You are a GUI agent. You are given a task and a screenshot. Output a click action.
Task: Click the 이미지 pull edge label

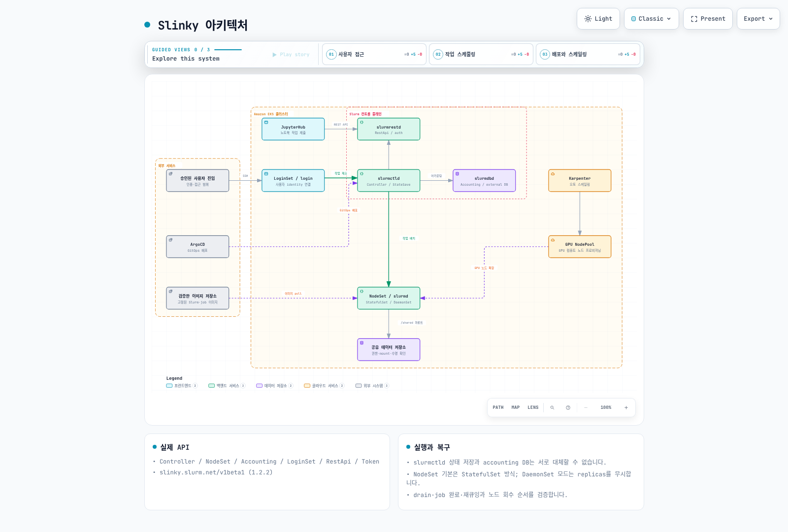pos(293,294)
